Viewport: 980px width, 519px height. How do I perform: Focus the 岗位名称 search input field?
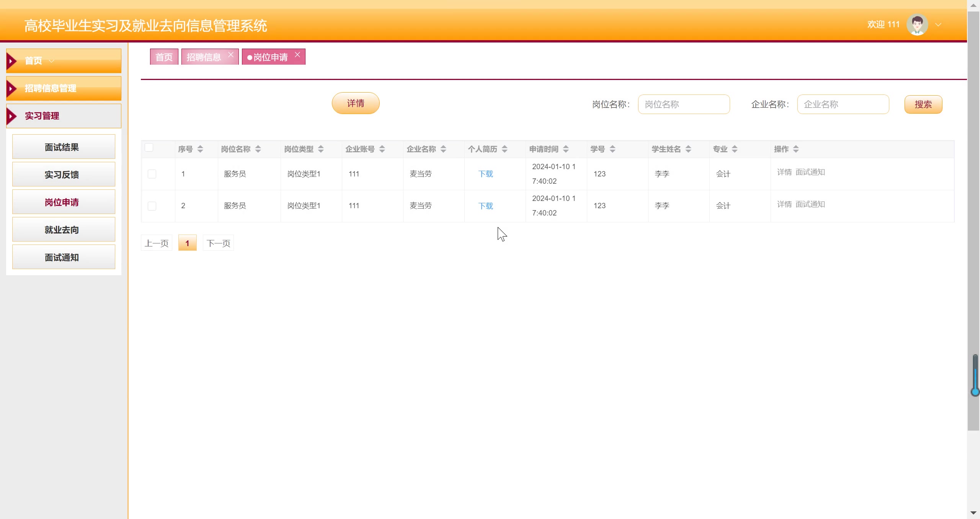pyautogui.click(x=684, y=104)
